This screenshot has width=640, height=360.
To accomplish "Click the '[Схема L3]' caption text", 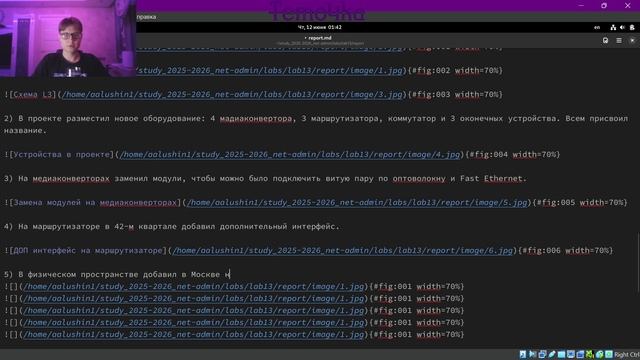I will pos(33,94).
